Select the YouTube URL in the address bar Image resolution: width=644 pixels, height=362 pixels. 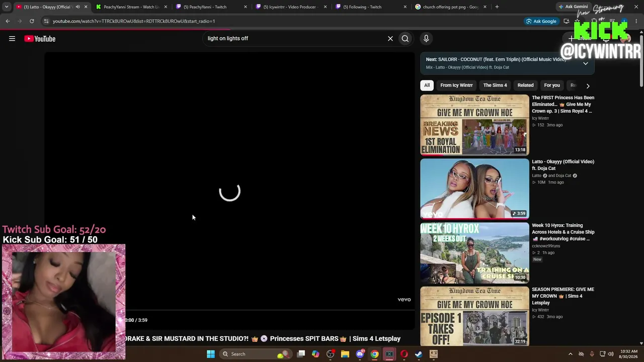coord(134,21)
